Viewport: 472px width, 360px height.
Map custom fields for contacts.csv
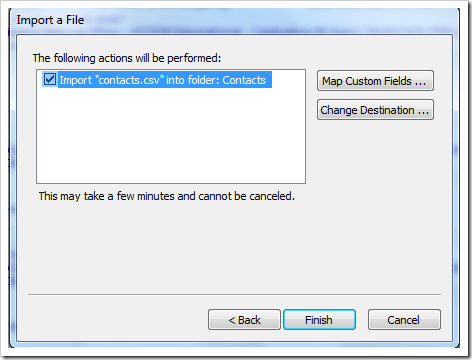(375, 81)
